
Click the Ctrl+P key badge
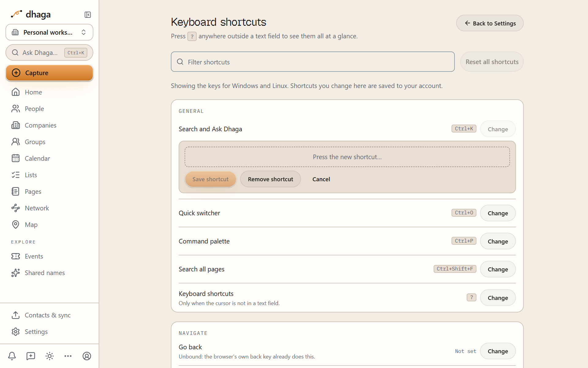click(464, 241)
